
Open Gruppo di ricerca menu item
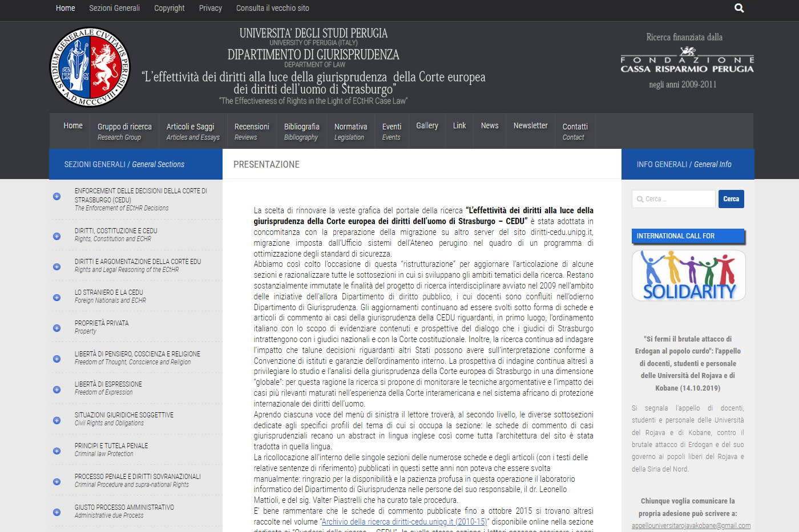point(124,131)
